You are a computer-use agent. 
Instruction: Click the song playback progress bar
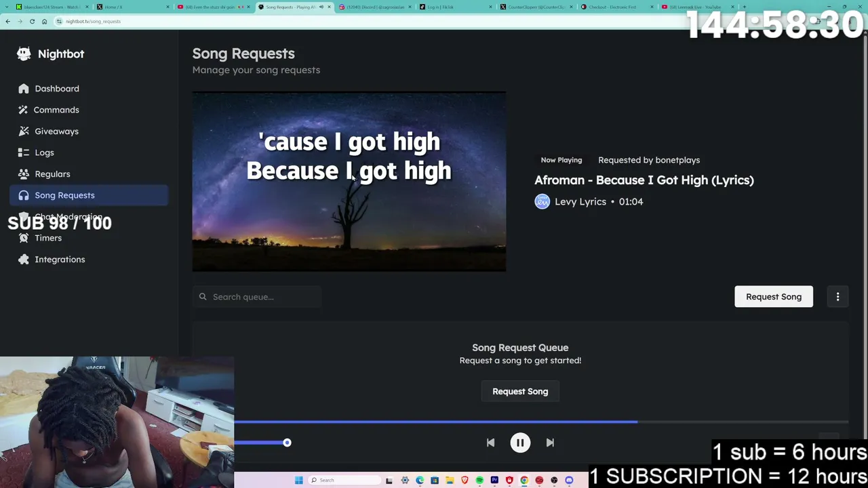click(541, 422)
